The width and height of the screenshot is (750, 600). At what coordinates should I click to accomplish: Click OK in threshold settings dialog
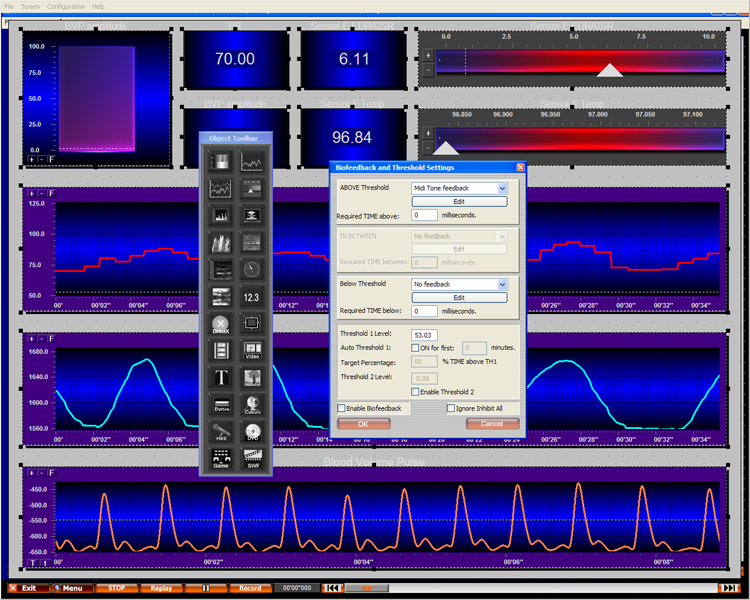[x=363, y=424]
